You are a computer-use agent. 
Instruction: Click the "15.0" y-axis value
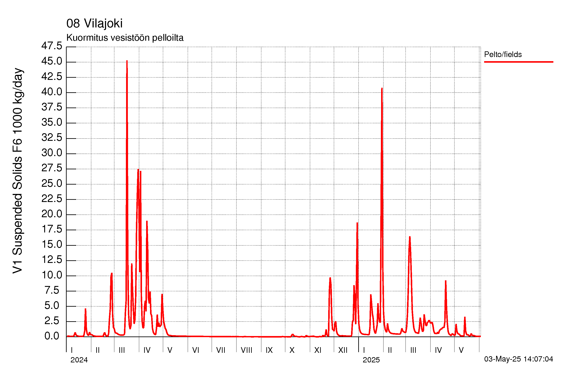tap(52, 245)
